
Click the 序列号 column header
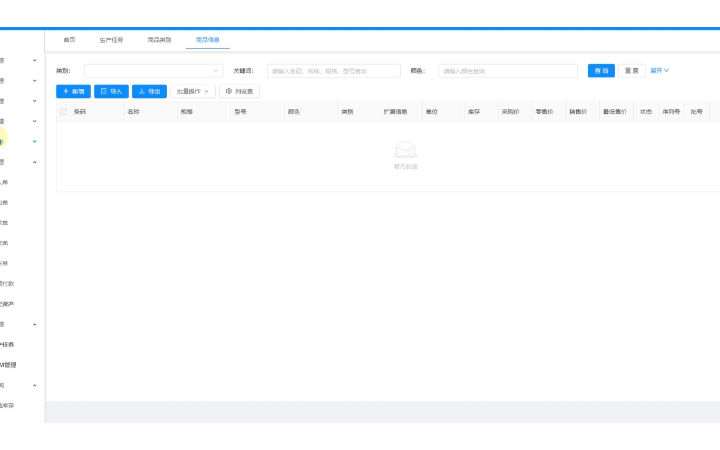pyautogui.click(x=671, y=112)
